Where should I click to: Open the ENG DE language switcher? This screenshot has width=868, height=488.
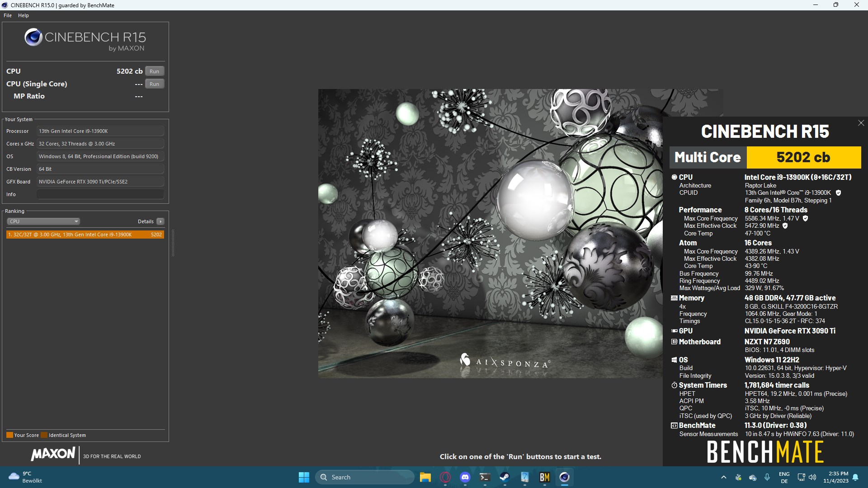[x=784, y=478]
